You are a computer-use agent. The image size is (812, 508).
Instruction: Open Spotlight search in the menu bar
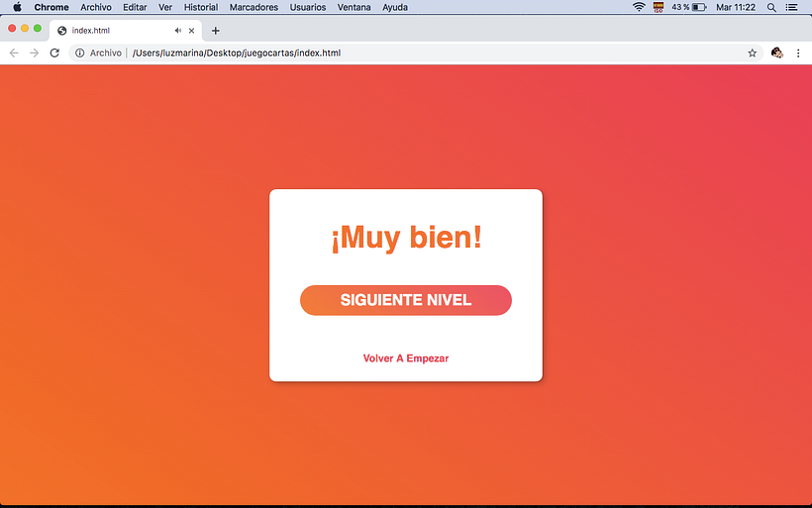click(x=771, y=7)
